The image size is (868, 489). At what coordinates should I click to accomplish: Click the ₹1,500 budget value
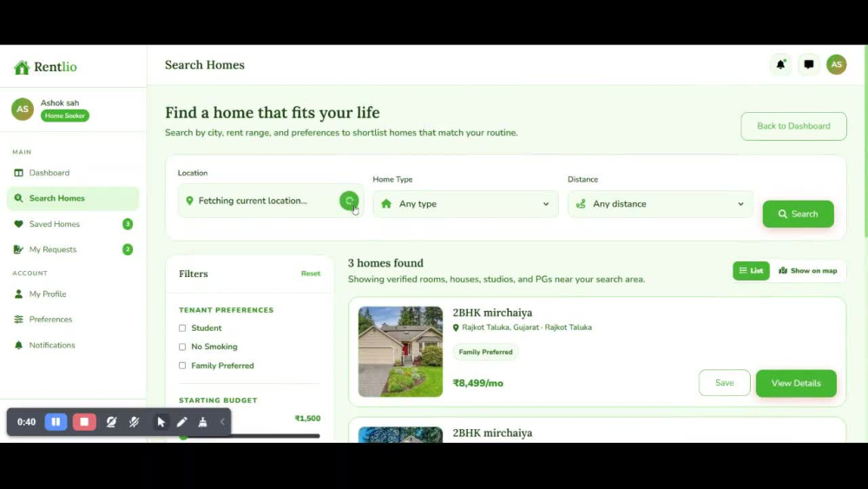click(x=307, y=419)
